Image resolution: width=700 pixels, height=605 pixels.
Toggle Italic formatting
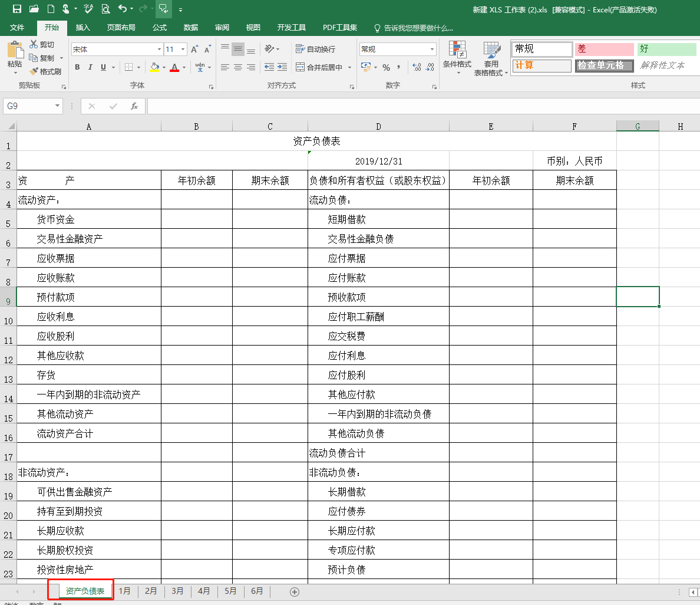coord(90,67)
